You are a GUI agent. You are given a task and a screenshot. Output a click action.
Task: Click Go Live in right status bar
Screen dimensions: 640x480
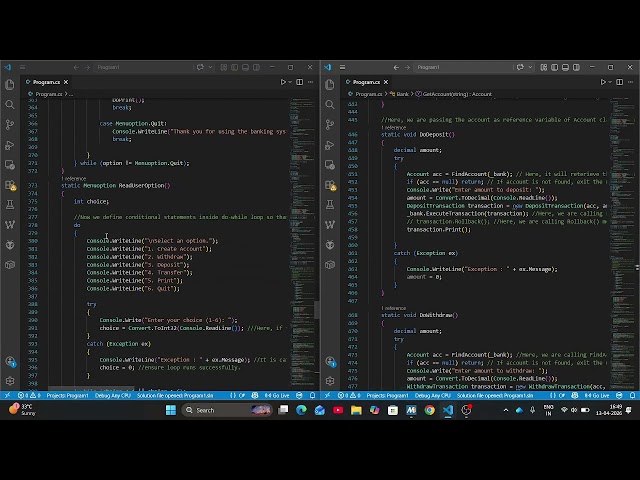click(597, 395)
